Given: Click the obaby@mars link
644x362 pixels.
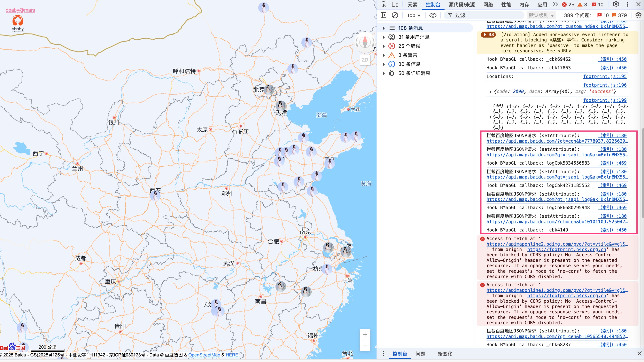Looking at the screenshot, I should (x=20, y=10).
